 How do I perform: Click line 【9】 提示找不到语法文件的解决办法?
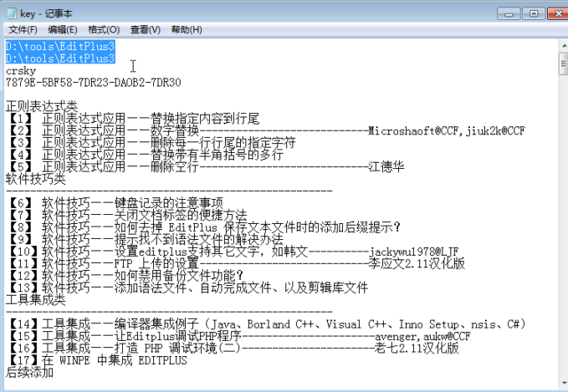[x=145, y=239]
